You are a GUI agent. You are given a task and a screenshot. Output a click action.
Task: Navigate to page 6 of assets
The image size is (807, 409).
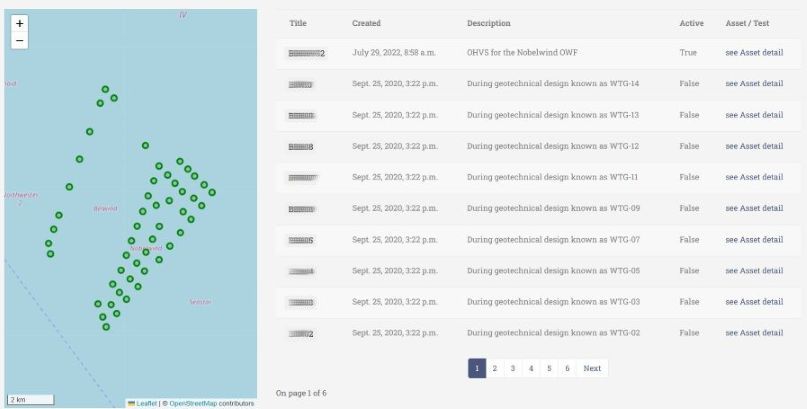click(567, 368)
